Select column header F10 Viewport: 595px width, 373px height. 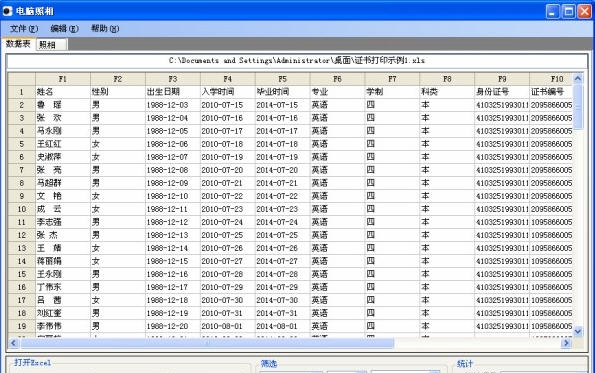click(551, 79)
